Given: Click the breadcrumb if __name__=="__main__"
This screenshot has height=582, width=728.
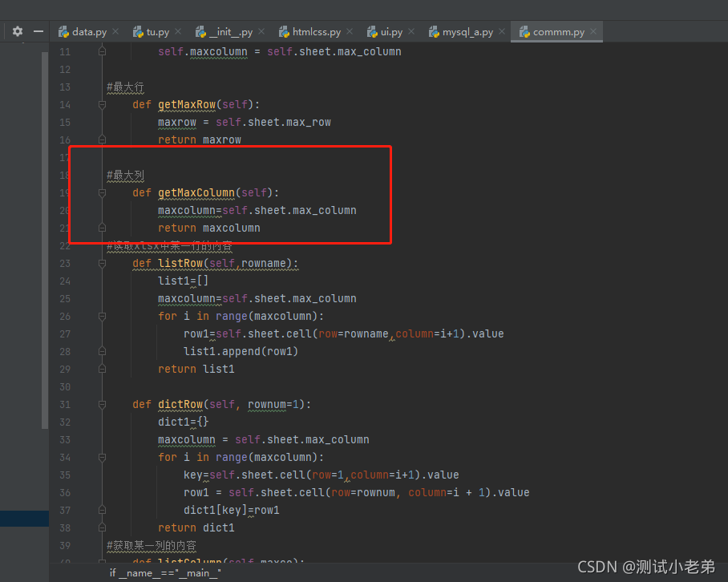Looking at the screenshot, I should [165, 573].
